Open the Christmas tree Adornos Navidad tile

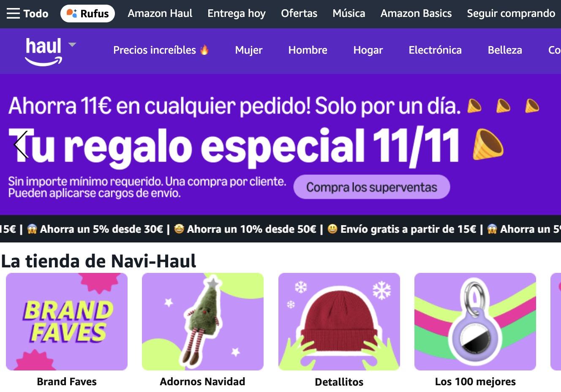[x=203, y=321]
